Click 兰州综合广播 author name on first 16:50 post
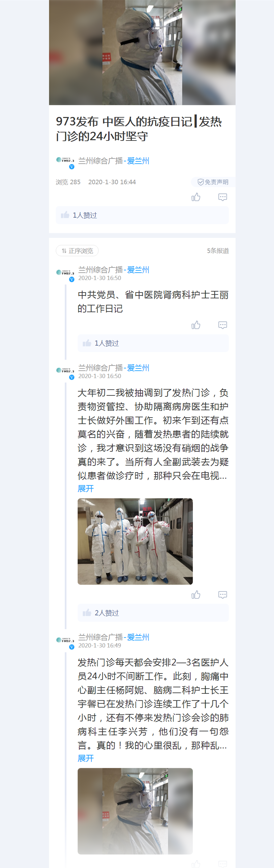Image resolution: width=274 pixels, height=868 pixels. click(100, 270)
